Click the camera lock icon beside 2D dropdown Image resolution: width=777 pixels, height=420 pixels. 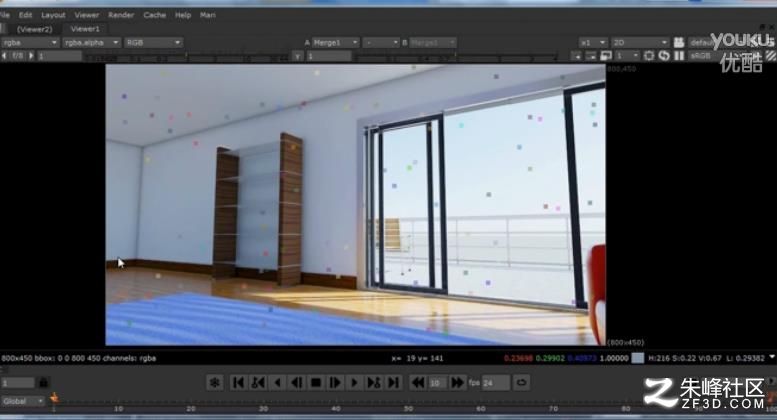point(679,43)
